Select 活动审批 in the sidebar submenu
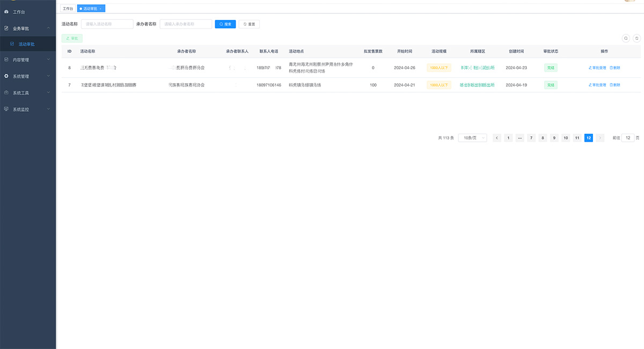Viewport: 644px width, 349px height. 26,44
